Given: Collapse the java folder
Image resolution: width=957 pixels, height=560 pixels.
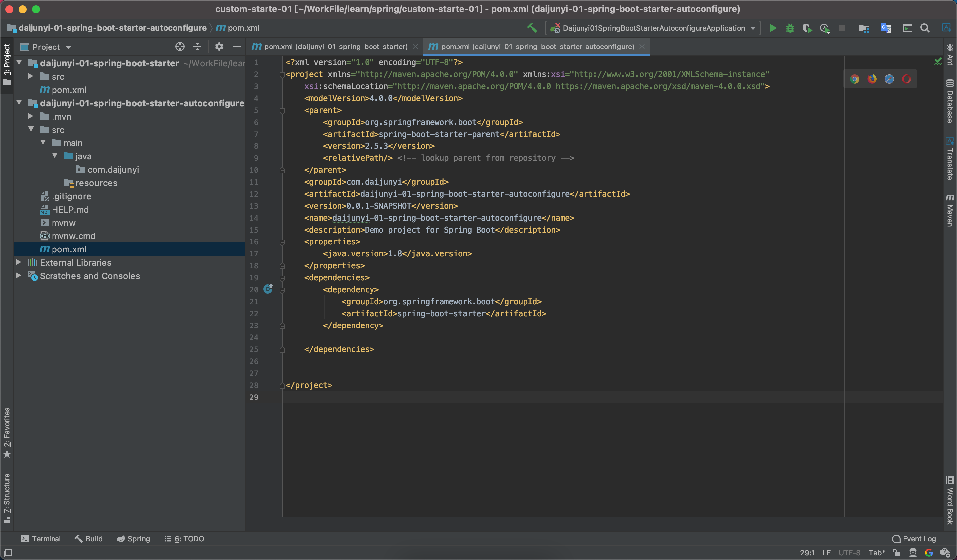Looking at the screenshot, I should point(55,156).
